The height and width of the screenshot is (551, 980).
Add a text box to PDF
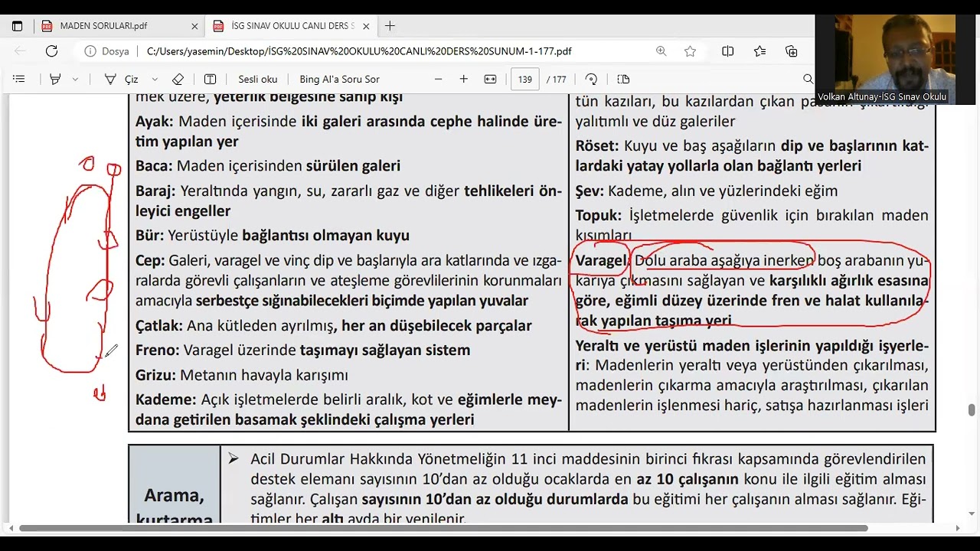[x=210, y=79]
